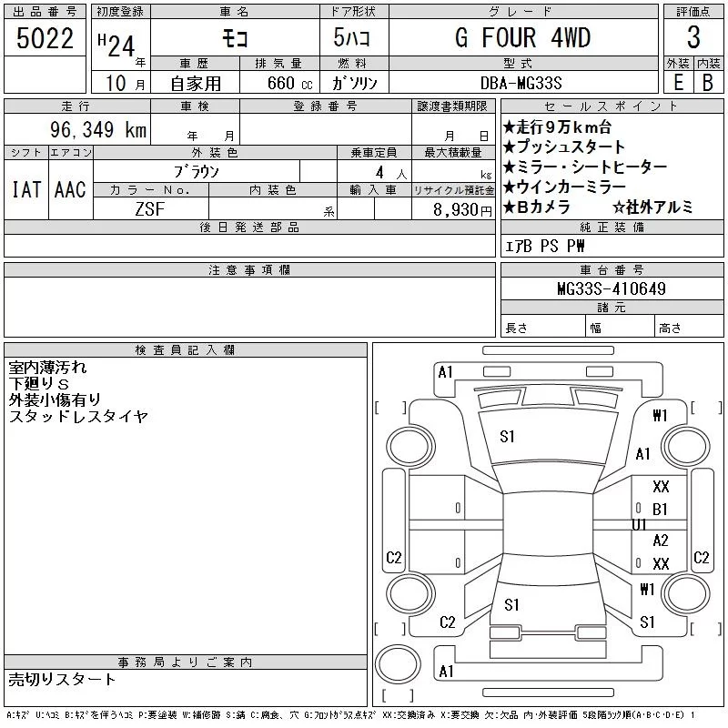728x728 pixels.
Task: Click the model code DBA-MG33S
Action: pos(521,83)
